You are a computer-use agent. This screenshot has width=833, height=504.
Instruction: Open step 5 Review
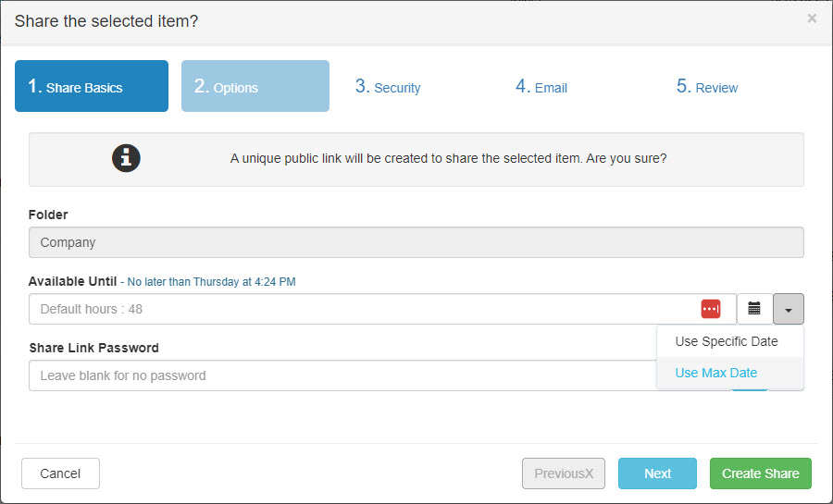click(706, 87)
